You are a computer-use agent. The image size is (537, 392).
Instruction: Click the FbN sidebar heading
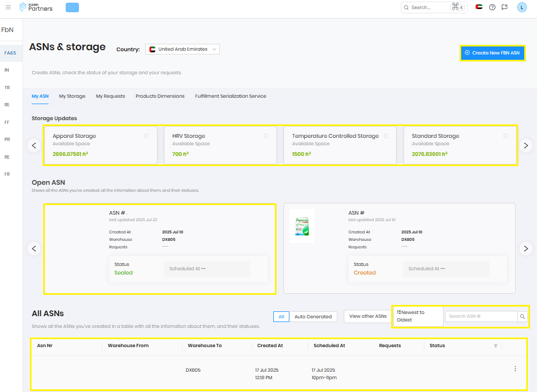7,30
